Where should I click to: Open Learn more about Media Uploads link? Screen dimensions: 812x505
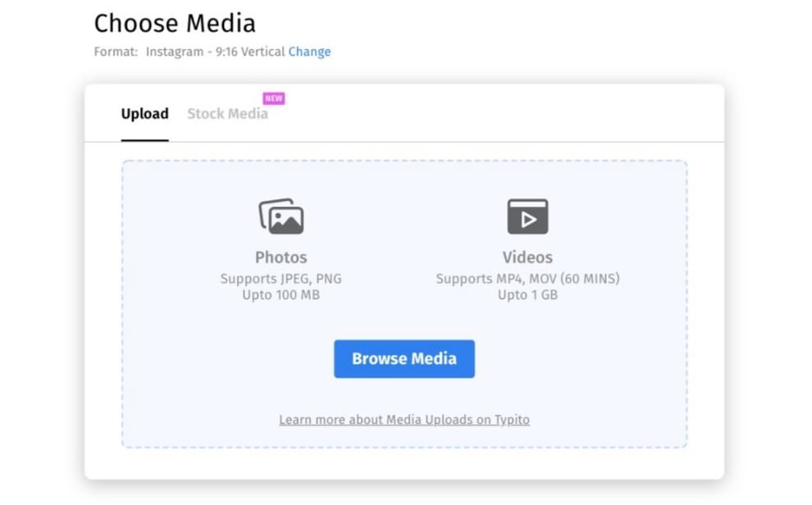pyautogui.click(x=404, y=420)
